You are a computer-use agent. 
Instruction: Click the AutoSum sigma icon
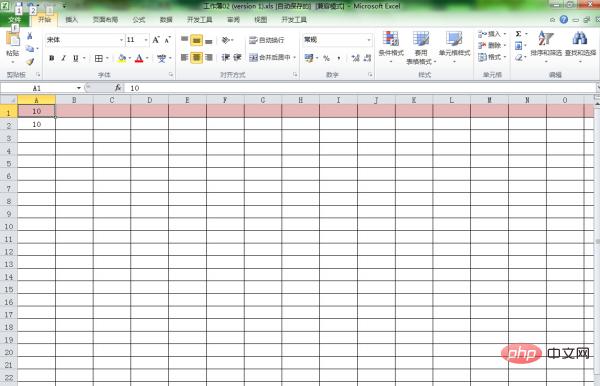click(x=518, y=34)
